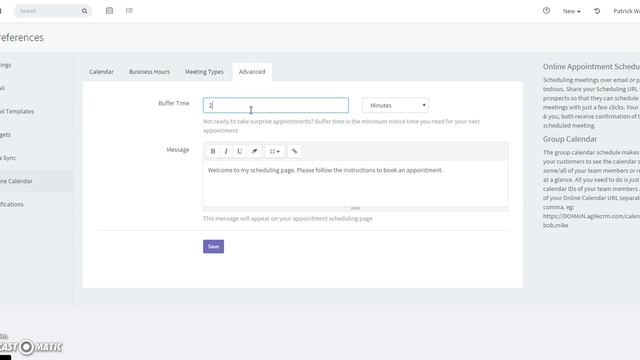Click the recent history icon
The width and height of the screenshot is (640, 360).
pyautogui.click(x=597, y=11)
